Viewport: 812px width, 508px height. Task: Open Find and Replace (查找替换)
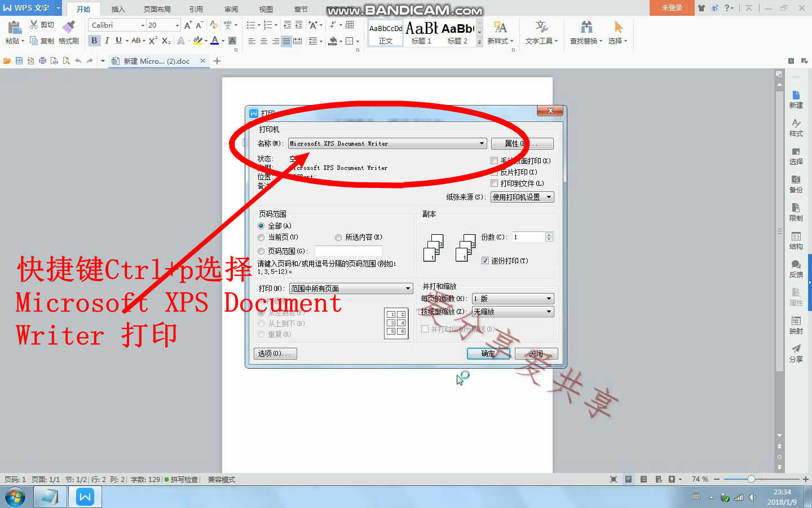(x=586, y=32)
